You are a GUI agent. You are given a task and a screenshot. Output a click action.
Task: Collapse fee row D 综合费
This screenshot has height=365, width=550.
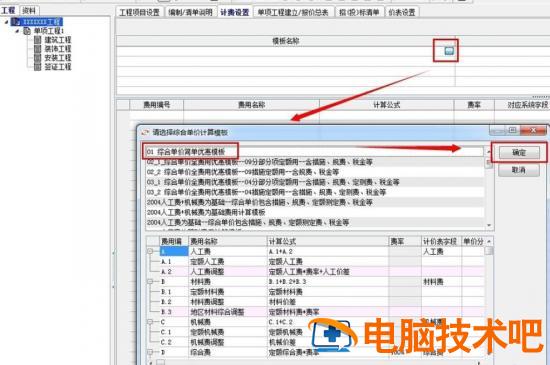tap(150, 352)
